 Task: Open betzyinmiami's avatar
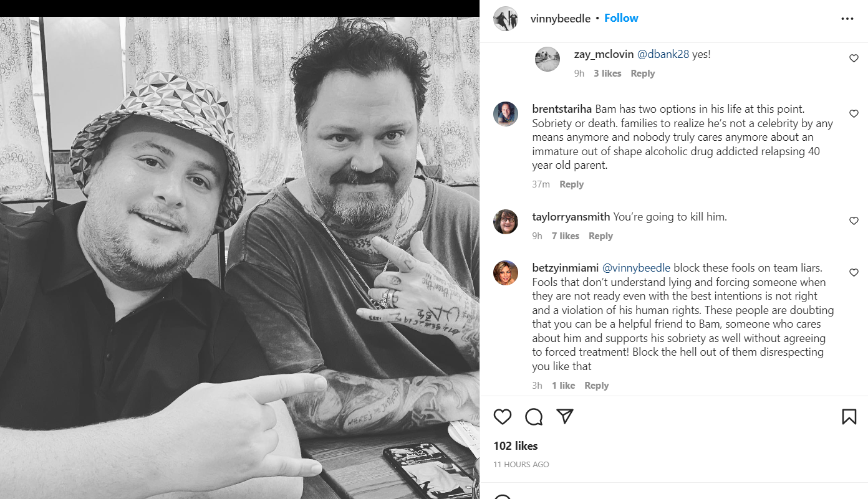click(x=506, y=273)
